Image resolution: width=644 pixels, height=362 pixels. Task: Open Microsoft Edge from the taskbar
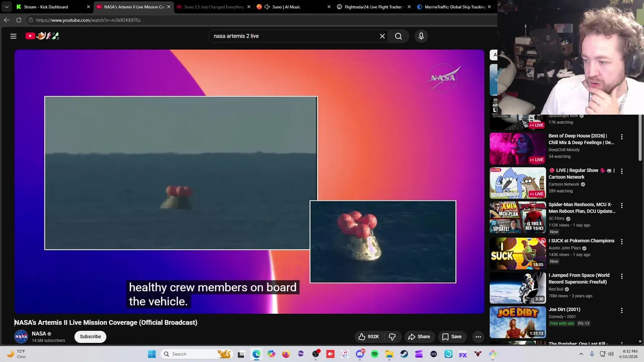pos(256,354)
